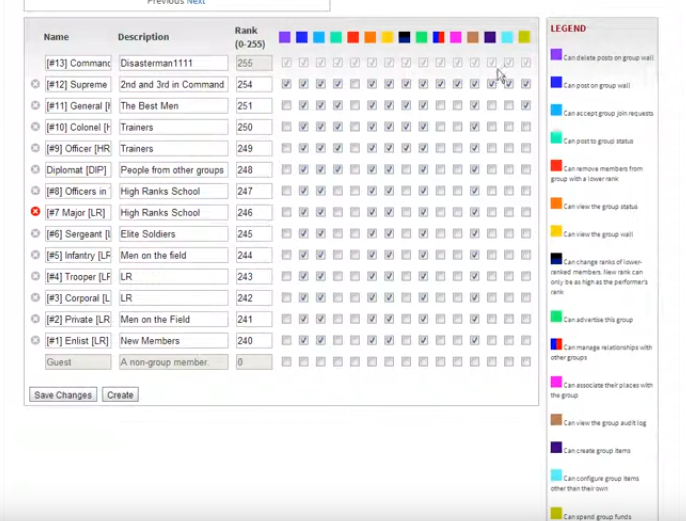Delete the [#12] Supreme role
The width and height of the screenshot is (686, 521).
pos(36,84)
